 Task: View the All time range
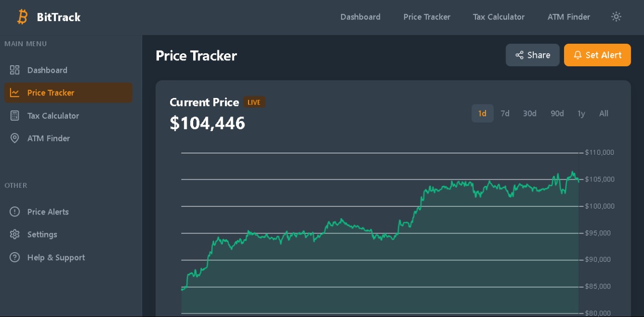click(x=604, y=113)
